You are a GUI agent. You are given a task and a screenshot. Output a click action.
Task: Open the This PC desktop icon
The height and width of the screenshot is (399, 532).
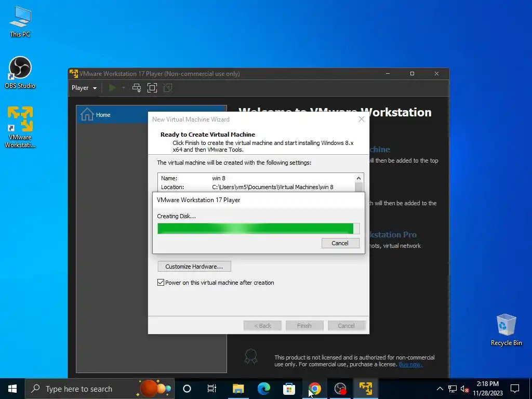click(x=20, y=21)
